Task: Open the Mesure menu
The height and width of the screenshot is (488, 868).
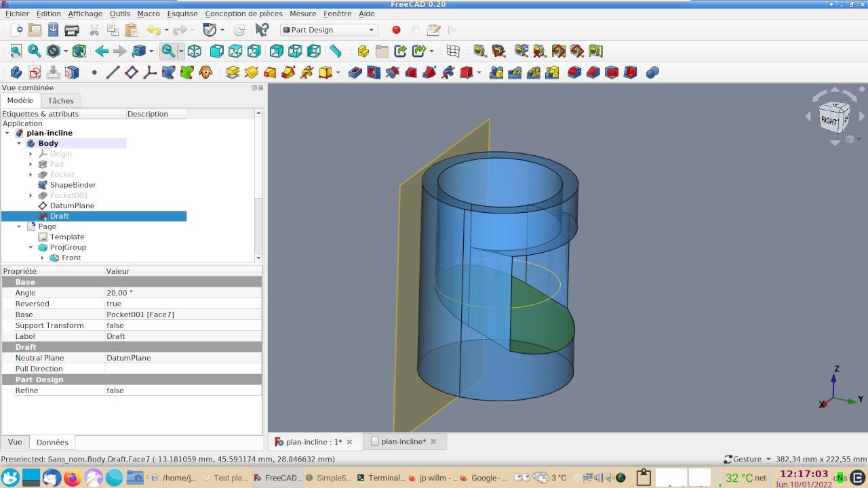Action: pyautogui.click(x=302, y=14)
